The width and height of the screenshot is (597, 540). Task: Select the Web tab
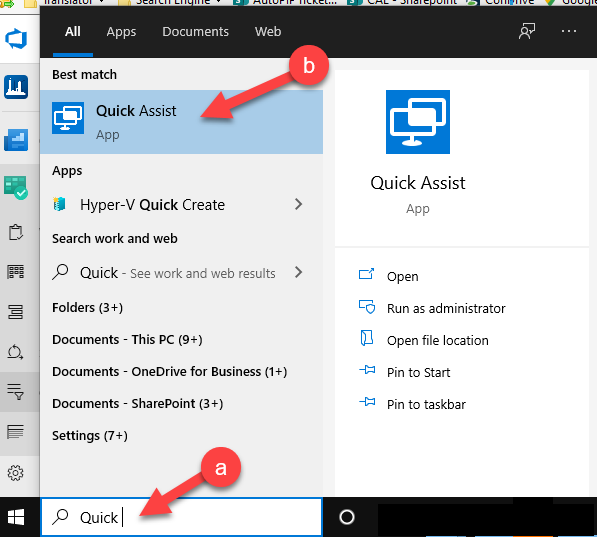coord(268,32)
